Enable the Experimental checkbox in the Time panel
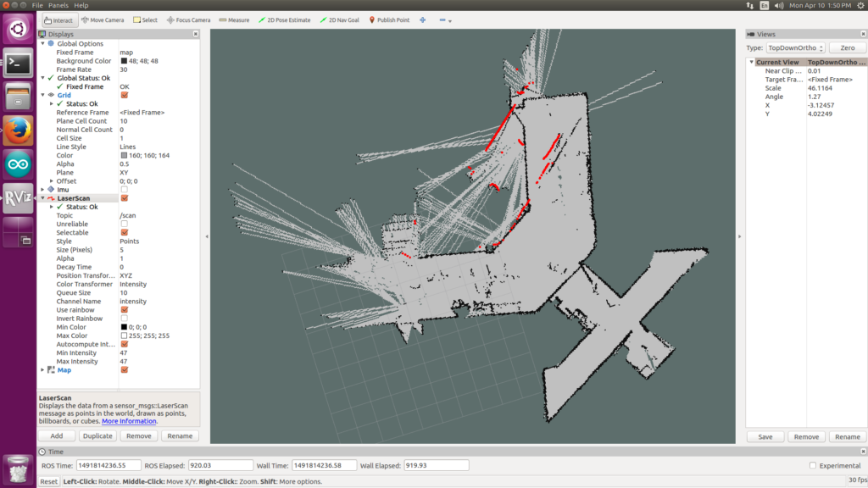Image resolution: width=868 pixels, height=488 pixels. coord(813,465)
